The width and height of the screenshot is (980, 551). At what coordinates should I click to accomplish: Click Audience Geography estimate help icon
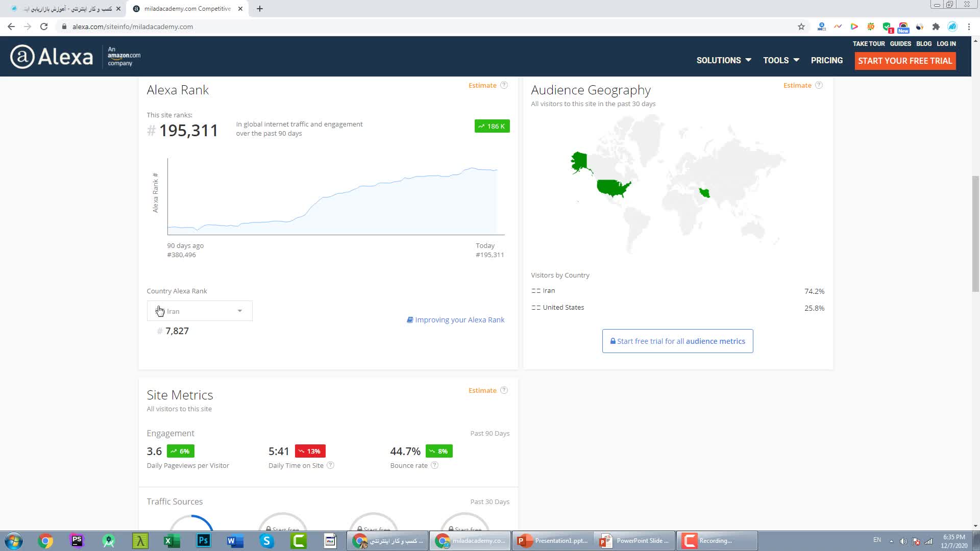pyautogui.click(x=819, y=85)
